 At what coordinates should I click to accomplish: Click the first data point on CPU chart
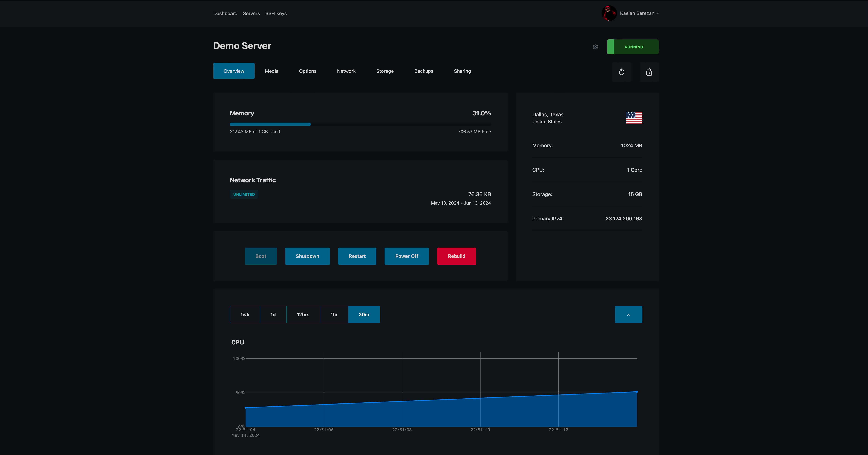coord(246,408)
